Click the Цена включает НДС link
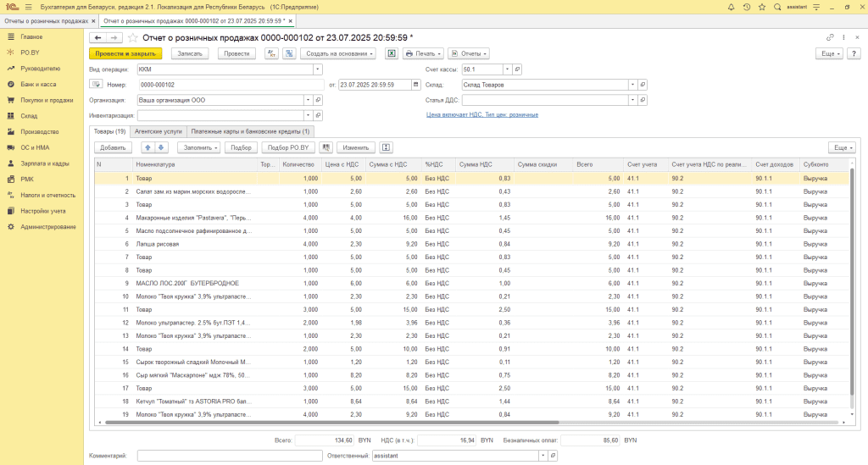 point(481,114)
